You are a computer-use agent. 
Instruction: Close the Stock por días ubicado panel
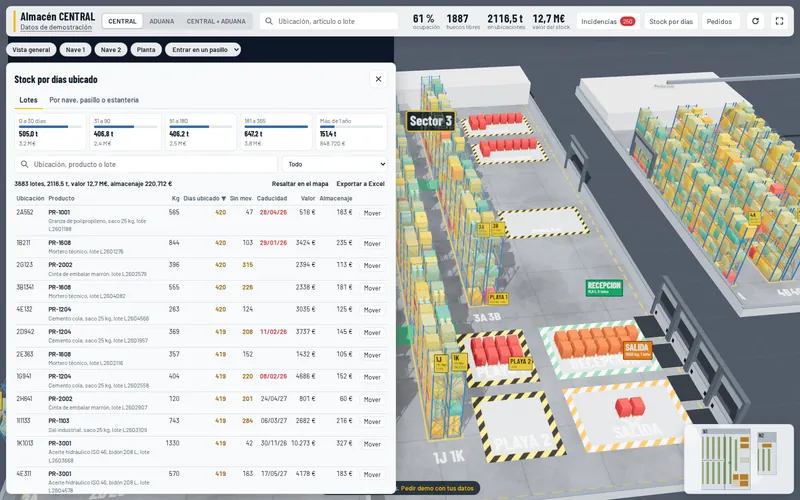[378, 79]
